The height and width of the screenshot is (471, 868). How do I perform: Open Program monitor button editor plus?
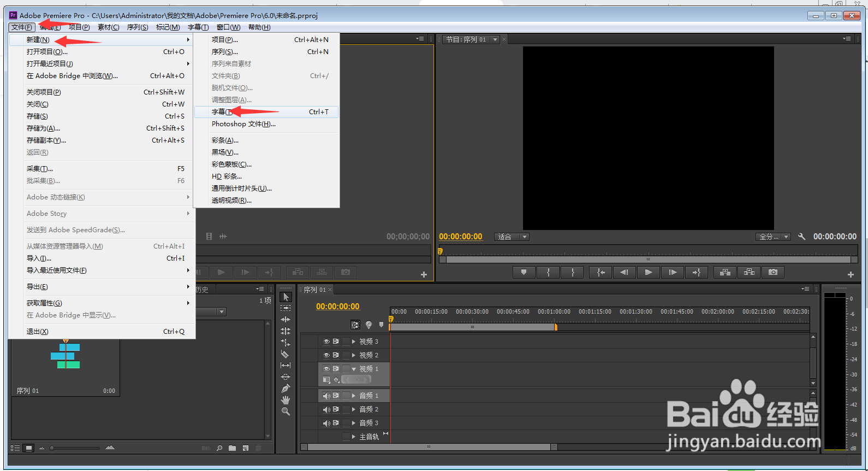tap(851, 274)
